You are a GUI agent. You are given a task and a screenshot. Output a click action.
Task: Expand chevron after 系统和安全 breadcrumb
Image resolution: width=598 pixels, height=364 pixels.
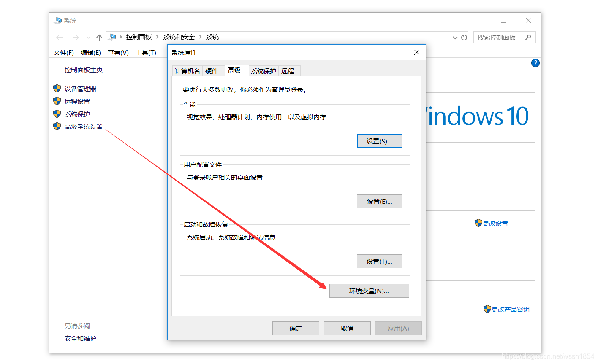click(201, 37)
